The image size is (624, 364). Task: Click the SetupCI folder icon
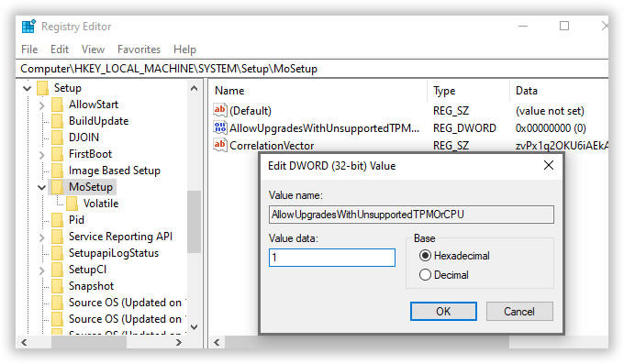coord(57,270)
